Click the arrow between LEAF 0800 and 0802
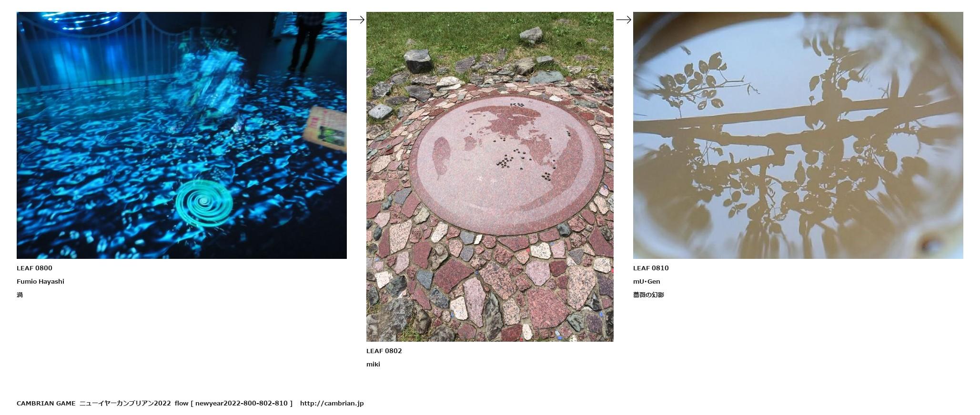This screenshot has height=415, width=980. coord(357,20)
